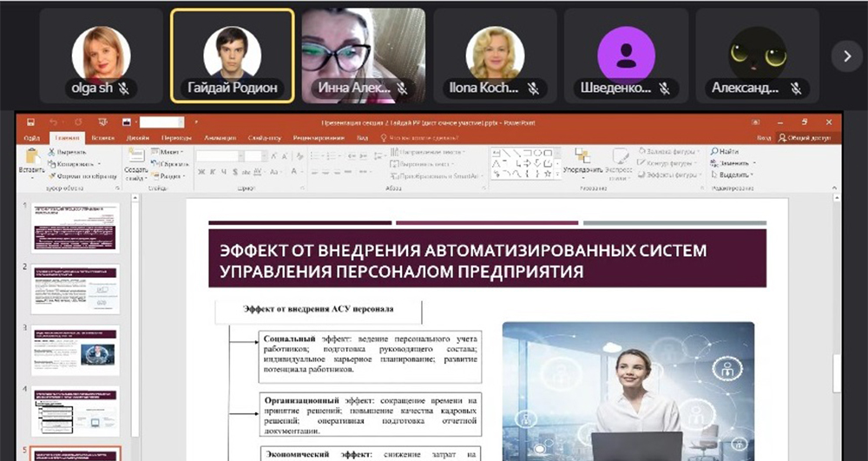Open the Раздел (Section) dropdown
The width and height of the screenshot is (868, 461).
pos(168,176)
